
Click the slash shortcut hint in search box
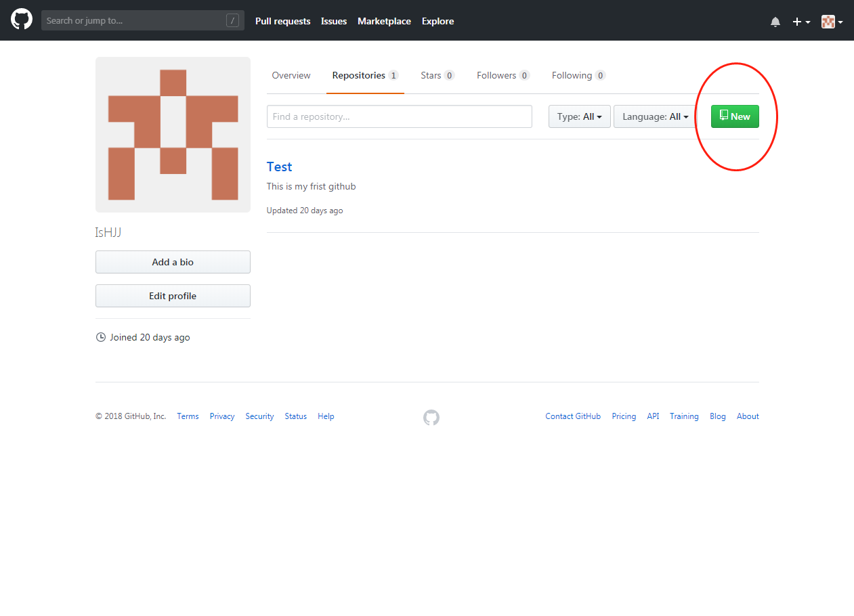coord(232,20)
